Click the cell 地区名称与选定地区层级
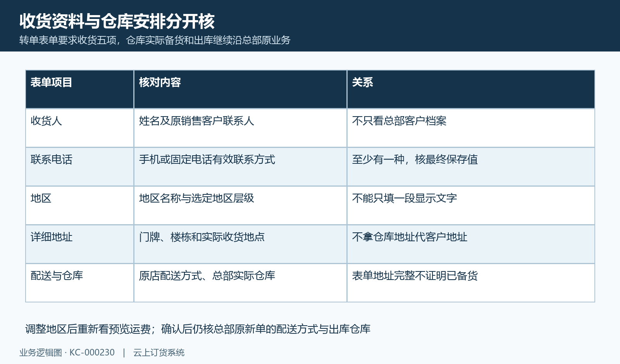This screenshot has height=364, width=620. pyautogui.click(x=240, y=206)
